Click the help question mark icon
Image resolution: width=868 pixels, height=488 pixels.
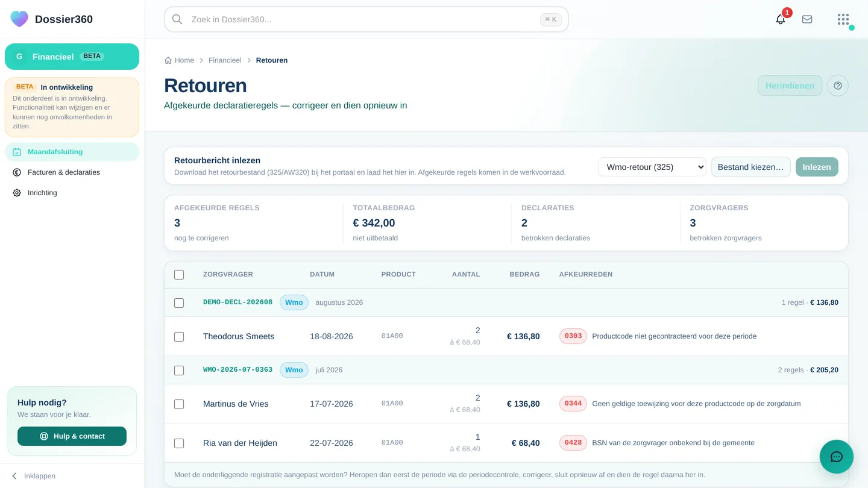(x=838, y=86)
